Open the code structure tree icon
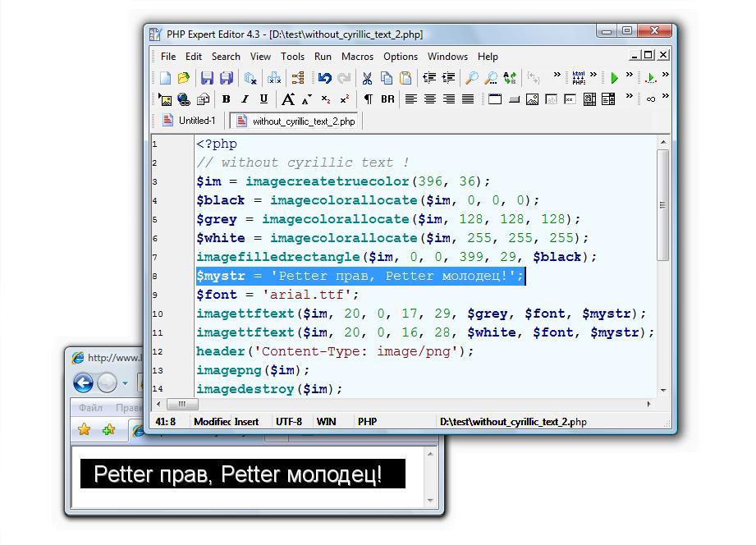The image size is (756, 545). pyautogui.click(x=298, y=78)
